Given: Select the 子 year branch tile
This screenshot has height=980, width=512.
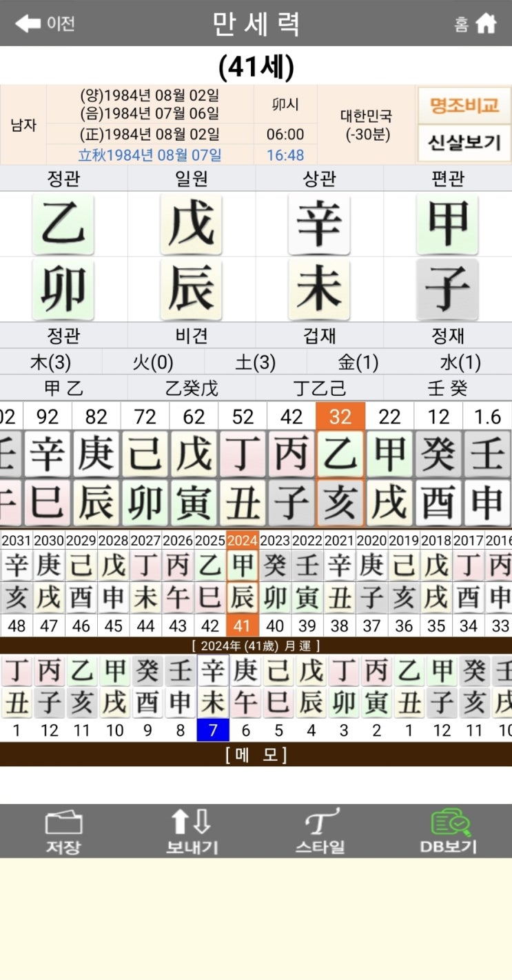Looking at the screenshot, I should tap(448, 290).
